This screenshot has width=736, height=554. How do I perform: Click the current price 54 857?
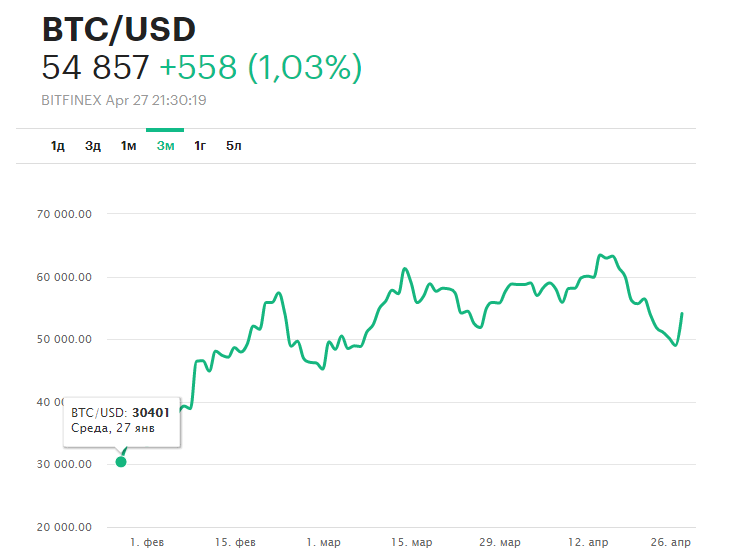pyautogui.click(x=96, y=68)
